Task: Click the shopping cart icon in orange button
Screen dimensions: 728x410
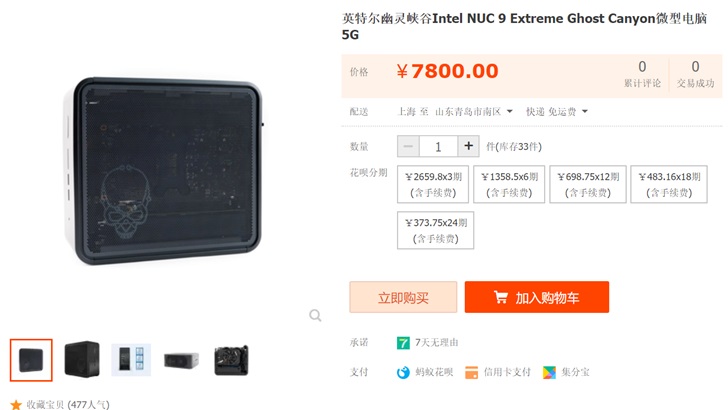Action: pyautogui.click(x=500, y=297)
